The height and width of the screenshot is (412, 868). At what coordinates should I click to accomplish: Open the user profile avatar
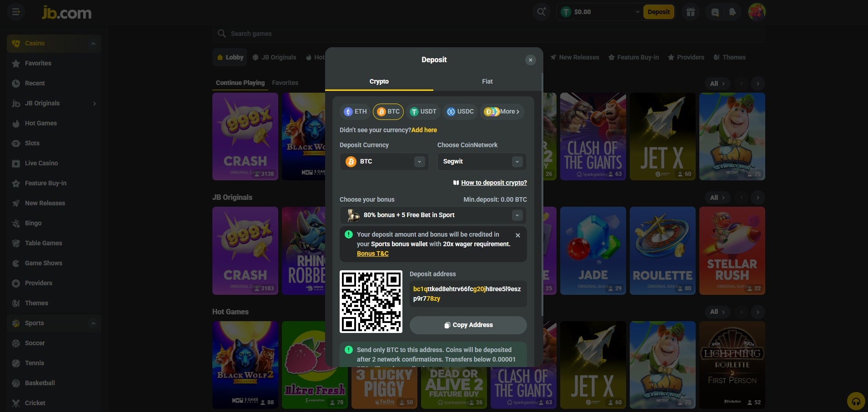(x=757, y=12)
